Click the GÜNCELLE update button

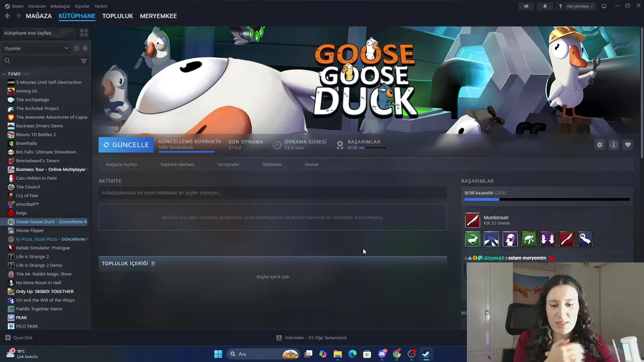pos(126,145)
